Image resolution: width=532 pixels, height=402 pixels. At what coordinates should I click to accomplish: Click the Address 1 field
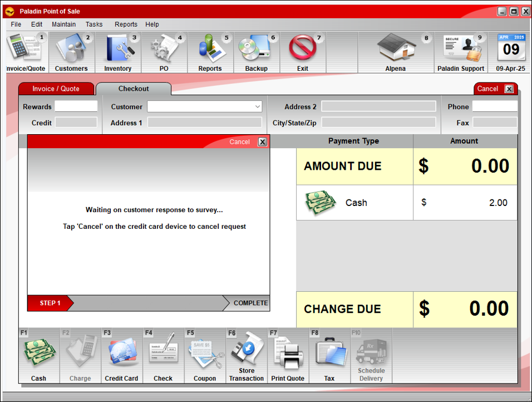tap(205, 122)
